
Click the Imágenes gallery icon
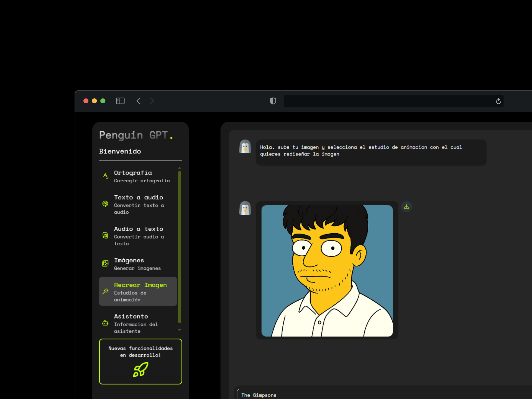tap(105, 263)
